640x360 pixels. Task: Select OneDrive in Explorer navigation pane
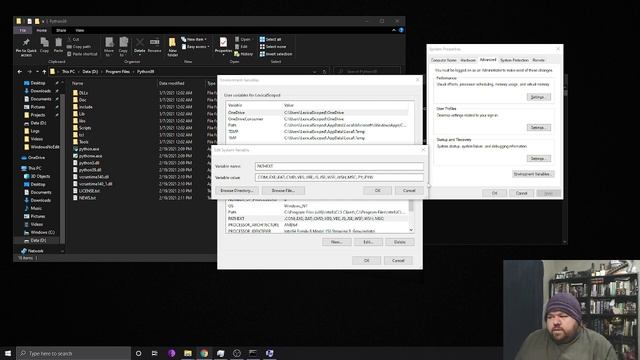click(36, 158)
